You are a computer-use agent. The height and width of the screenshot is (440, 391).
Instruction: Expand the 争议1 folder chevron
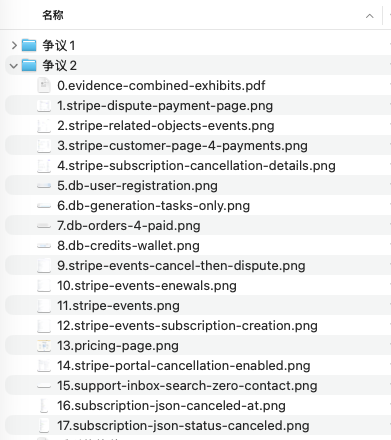pos(14,45)
